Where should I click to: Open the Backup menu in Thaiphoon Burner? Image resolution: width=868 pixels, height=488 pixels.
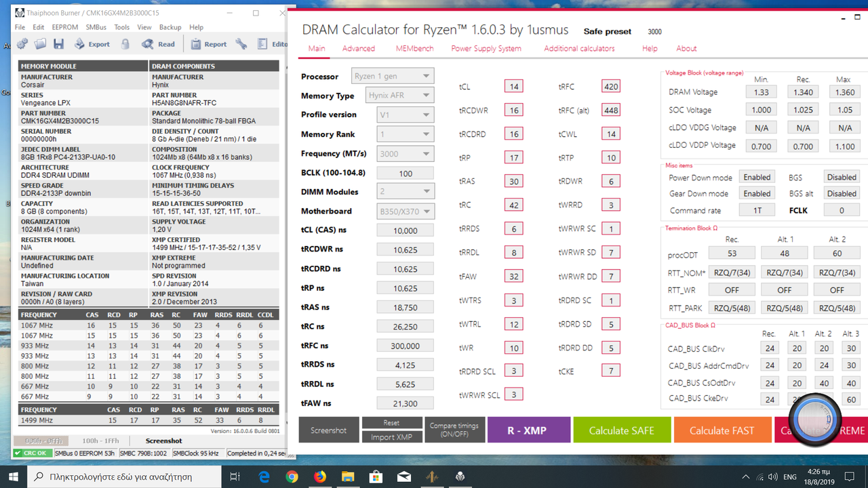click(170, 27)
